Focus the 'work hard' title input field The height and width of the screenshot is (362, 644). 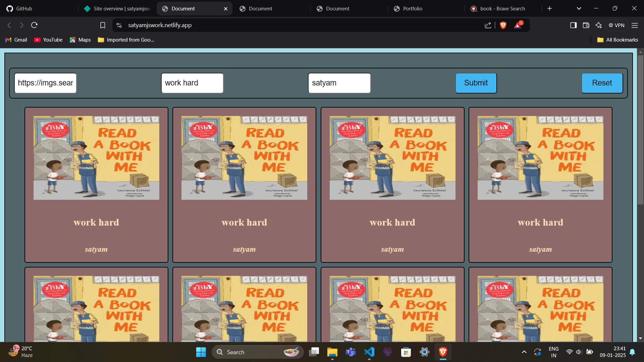[192, 83]
